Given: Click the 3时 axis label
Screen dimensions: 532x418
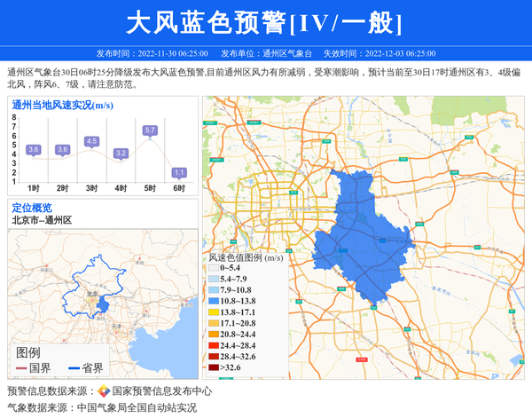Looking at the screenshot, I should pyautogui.click(x=91, y=188).
